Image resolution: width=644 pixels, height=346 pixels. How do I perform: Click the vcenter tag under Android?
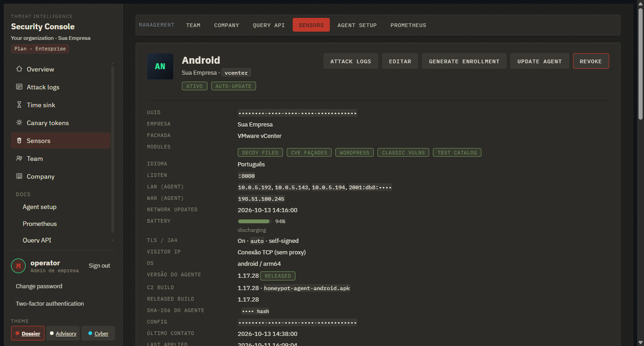(236, 73)
